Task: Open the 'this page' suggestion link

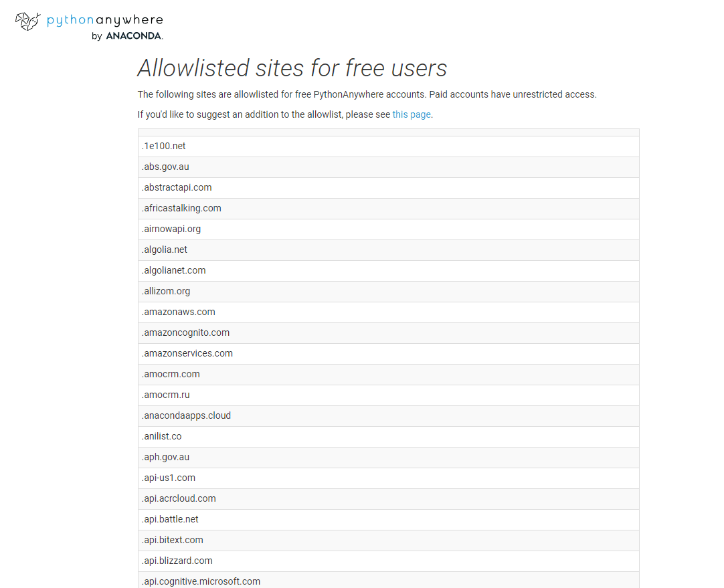Action: click(412, 114)
